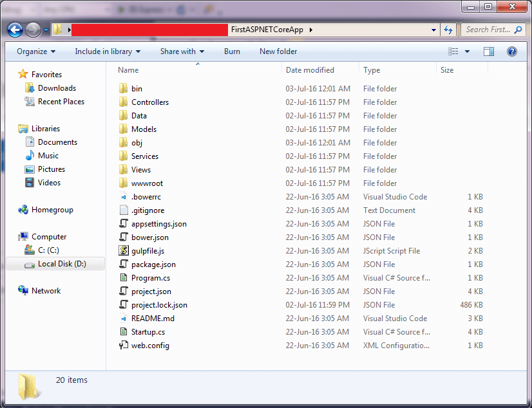Screen dimensions: 532x408
Task: Click the Pictures library icon
Action: pos(30,169)
